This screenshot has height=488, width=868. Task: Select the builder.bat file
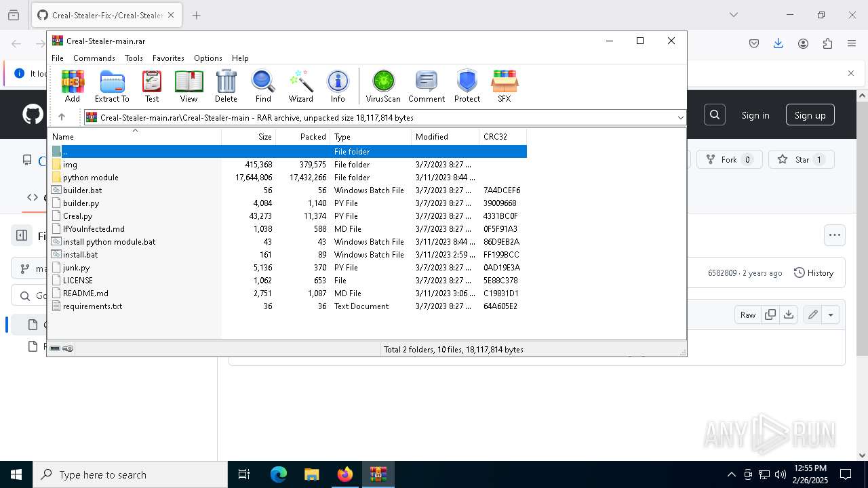coord(288,190)
